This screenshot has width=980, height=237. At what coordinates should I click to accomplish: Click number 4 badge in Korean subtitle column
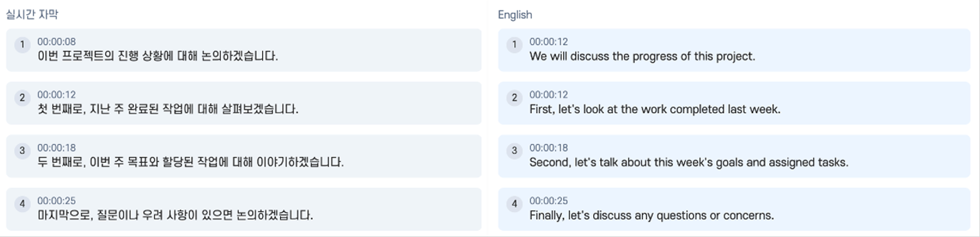22,204
